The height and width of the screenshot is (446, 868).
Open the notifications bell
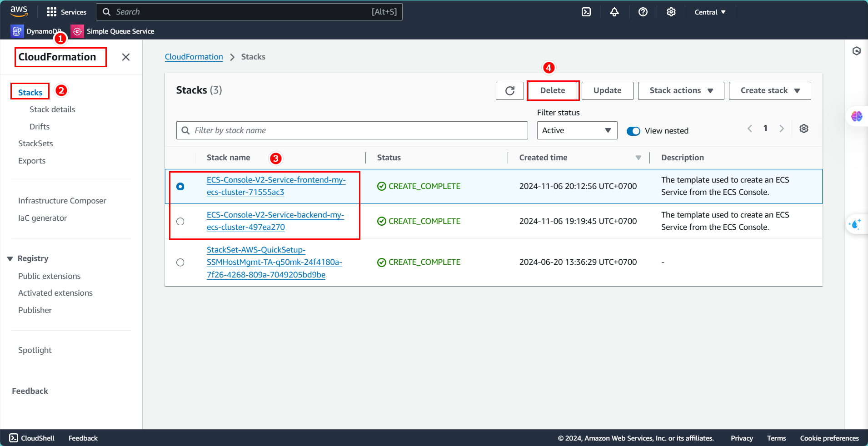click(x=614, y=12)
